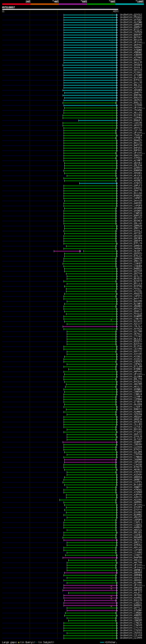Click hit label UniRef100_Q9Z6Z0
Viewport: 146px width, 644px height.
click(131, 254)
